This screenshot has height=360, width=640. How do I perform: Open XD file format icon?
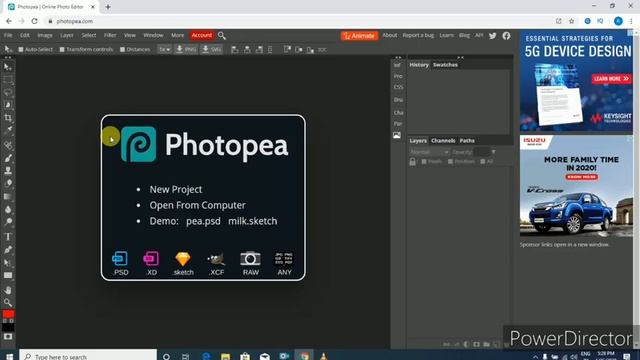click(151, 263)
